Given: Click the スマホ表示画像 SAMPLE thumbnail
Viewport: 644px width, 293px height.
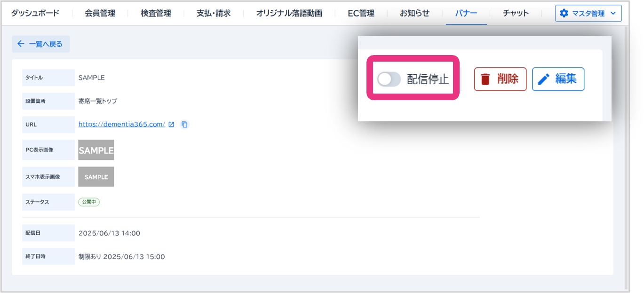Looking at the screenshot, I should (96, 177).
